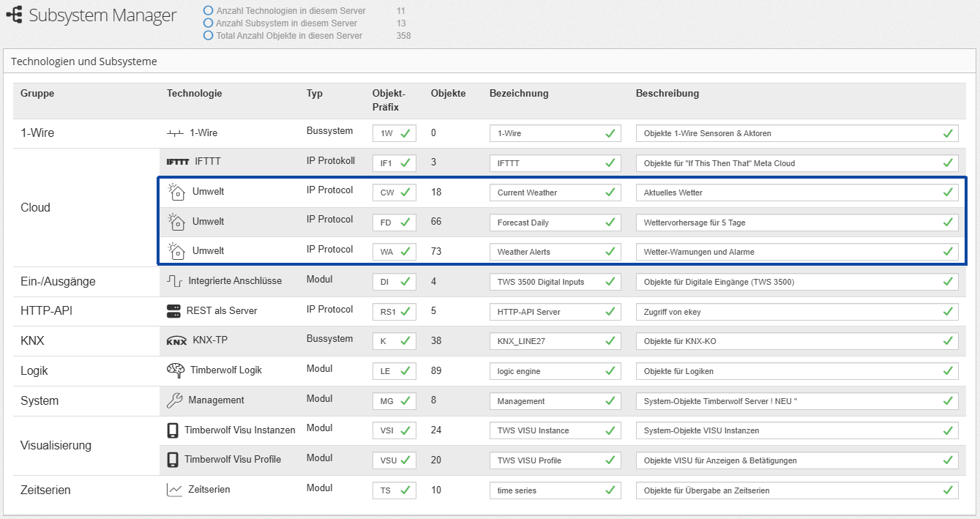Select the Anzahl Subsystem radio circle
Viewport: 980px width, 519px height.
pos(209,23)
